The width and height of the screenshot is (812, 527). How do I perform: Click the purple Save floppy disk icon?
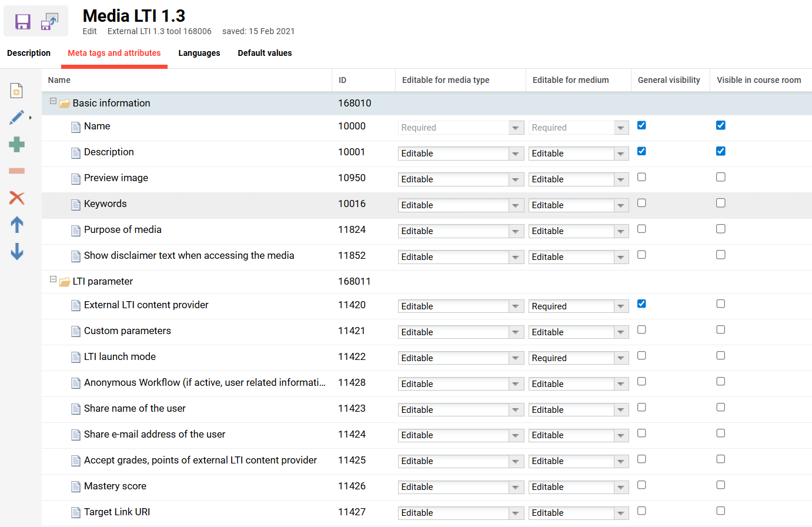pyautogui.click(x=23, y=22)
